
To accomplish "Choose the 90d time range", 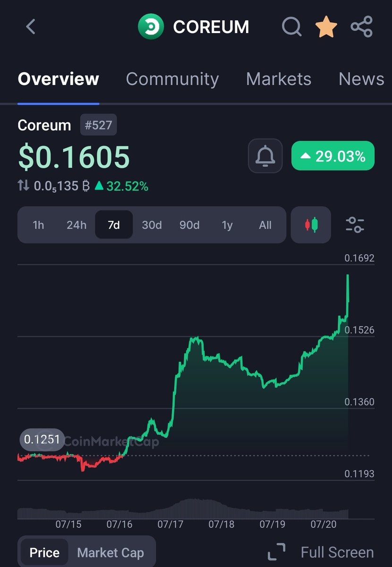I will 189,225.
